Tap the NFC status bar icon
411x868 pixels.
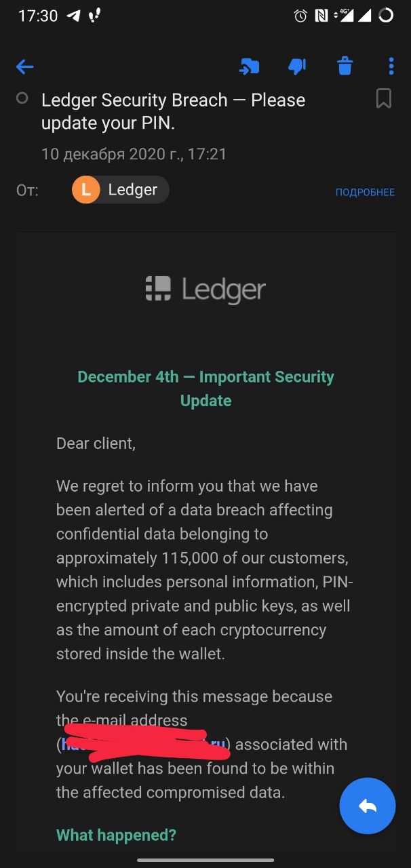[321, 16]
